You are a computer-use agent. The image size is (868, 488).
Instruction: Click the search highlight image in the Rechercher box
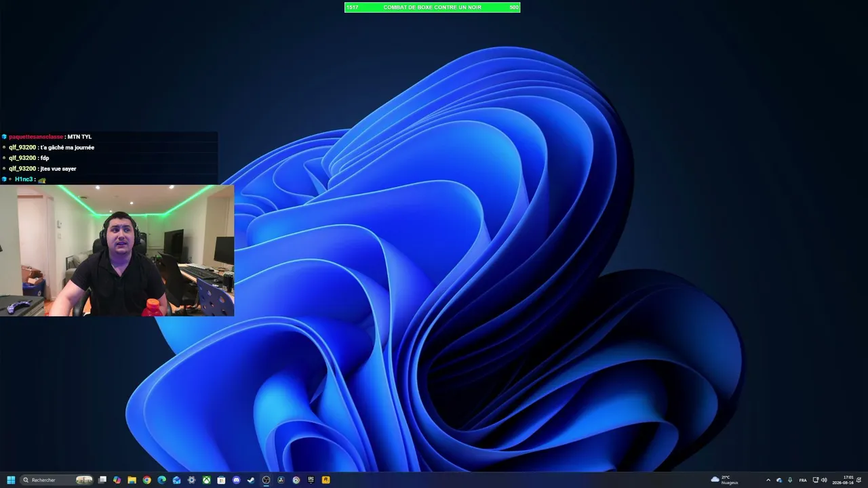coord(84,480)
